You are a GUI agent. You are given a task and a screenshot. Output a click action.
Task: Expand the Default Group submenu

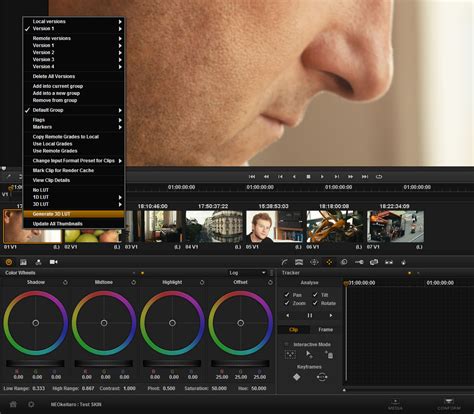coord(74,110)
